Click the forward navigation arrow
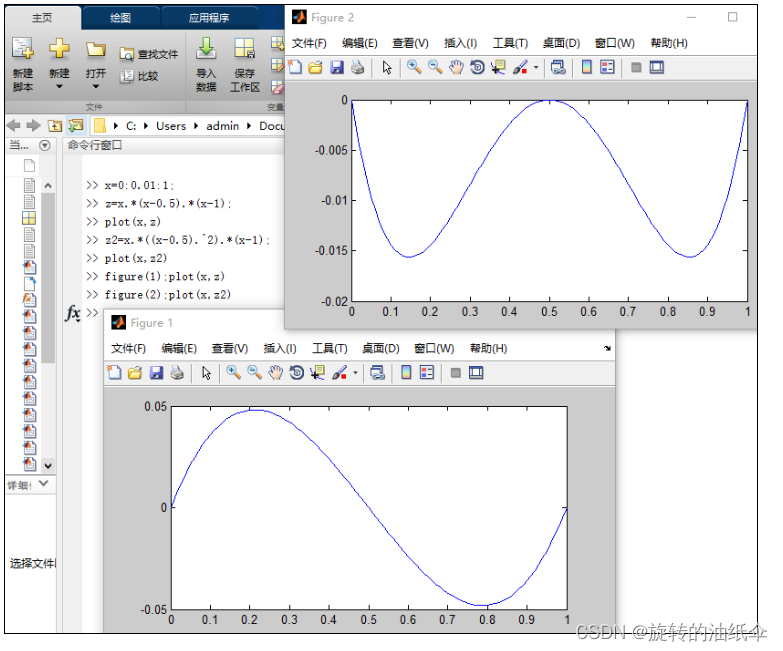 pyautogui.click(x=33, y=126)
